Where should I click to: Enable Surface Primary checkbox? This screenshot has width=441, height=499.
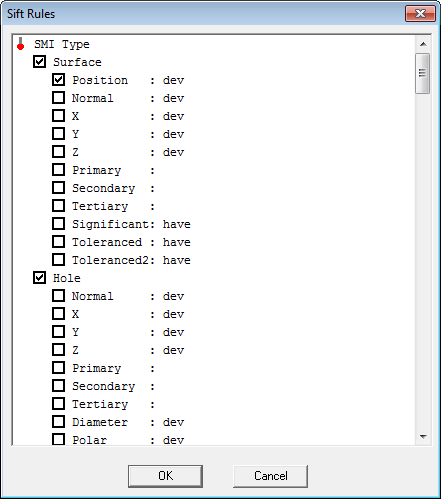click(x=59, y=170)
